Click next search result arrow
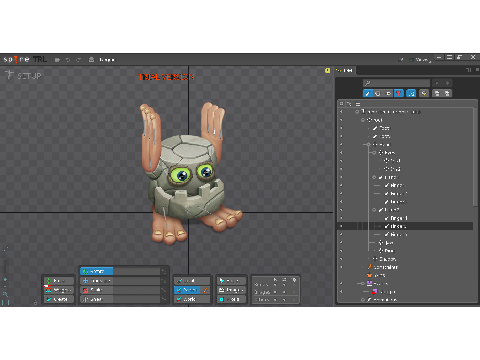Screen dimensions: 480x360 (x=447, y=83)
